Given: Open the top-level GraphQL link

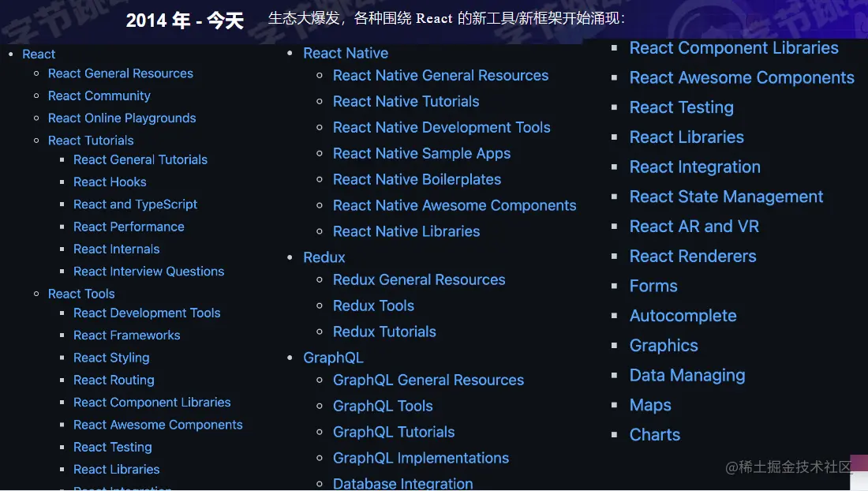Looking at the screenshot, I should [334, 358].
